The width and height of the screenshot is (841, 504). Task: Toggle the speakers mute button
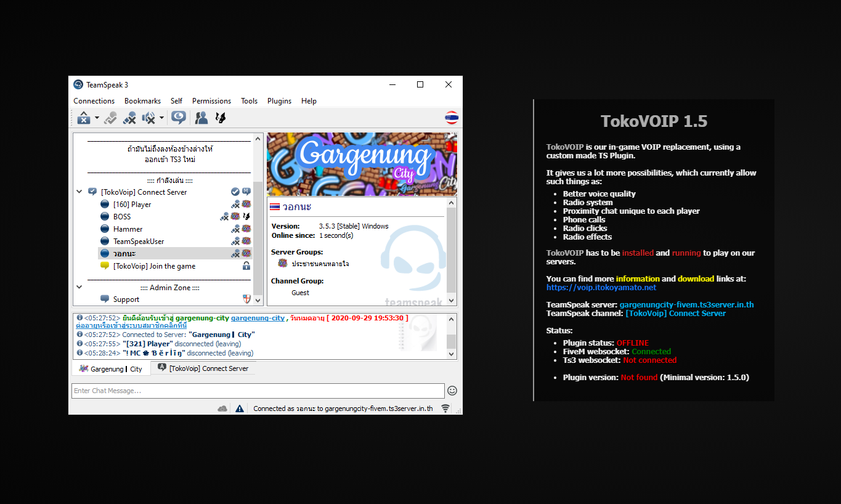point(148,118)
